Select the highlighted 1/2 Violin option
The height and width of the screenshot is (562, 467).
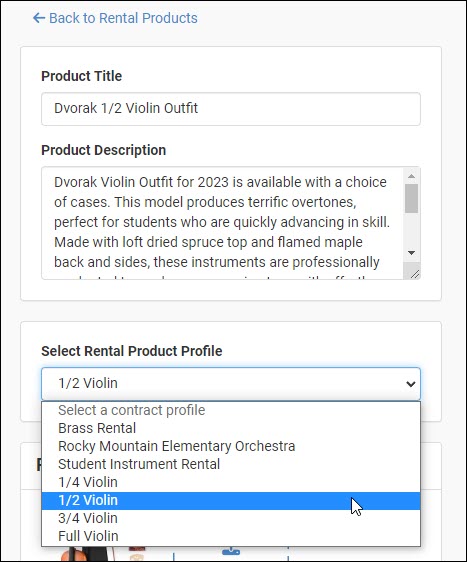(x=231, y=501)
